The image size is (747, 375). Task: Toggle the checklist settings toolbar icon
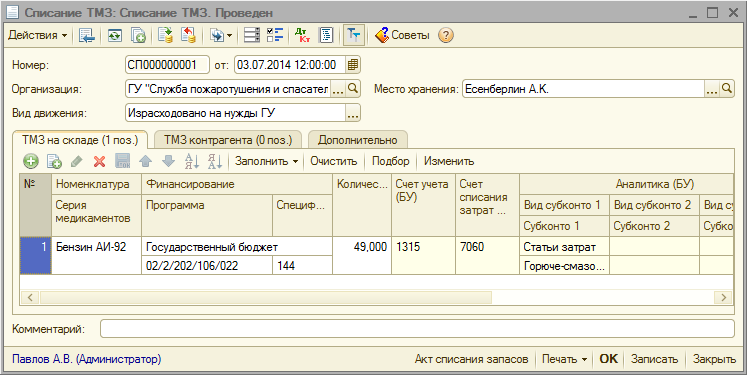[275, 35]
